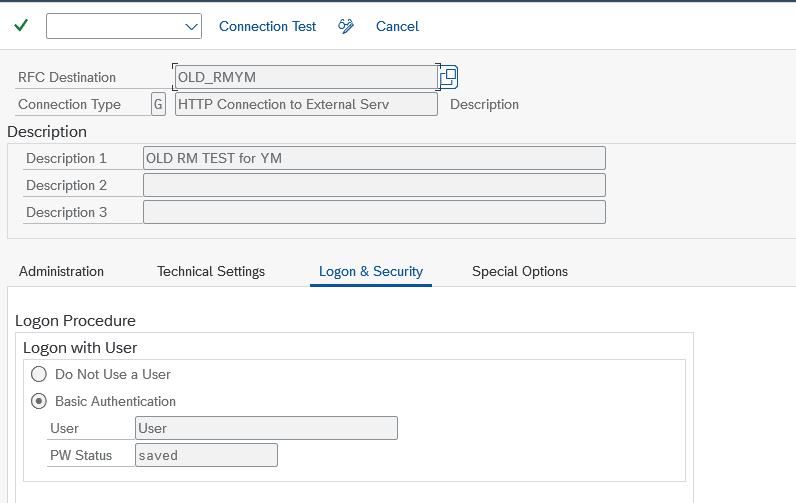Screen dimensions: 796x503
Task: Click the Logon Procedure heading
Action: pyautogui.click(x=75, y=321)
